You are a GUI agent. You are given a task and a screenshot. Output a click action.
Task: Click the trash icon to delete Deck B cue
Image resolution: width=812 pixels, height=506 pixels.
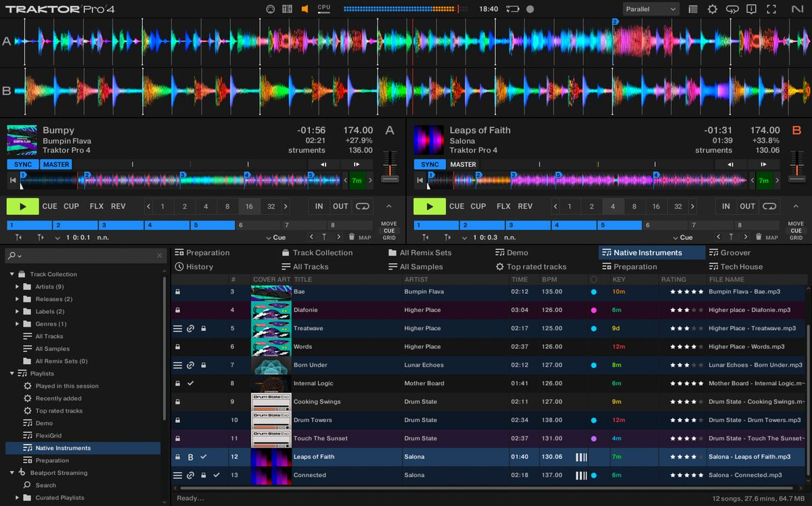pyautogui.click(x=759, y=237)
